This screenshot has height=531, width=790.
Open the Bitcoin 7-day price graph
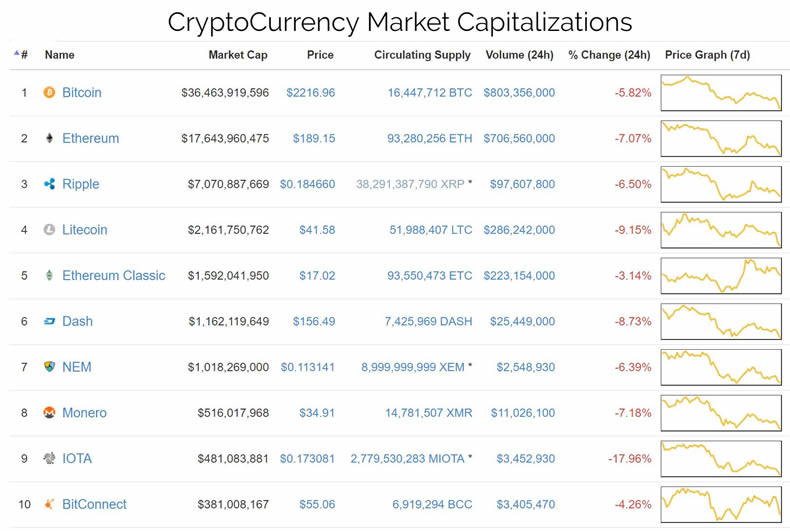pyautogui.click(x=721, y=93)
